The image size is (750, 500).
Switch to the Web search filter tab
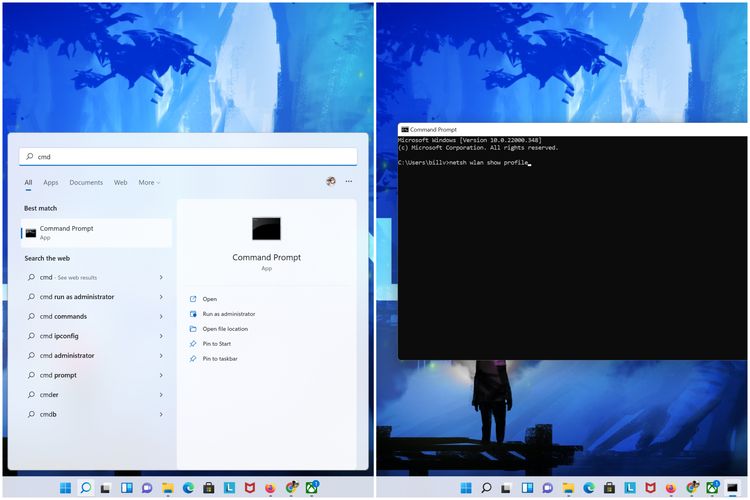click(121, 182)
